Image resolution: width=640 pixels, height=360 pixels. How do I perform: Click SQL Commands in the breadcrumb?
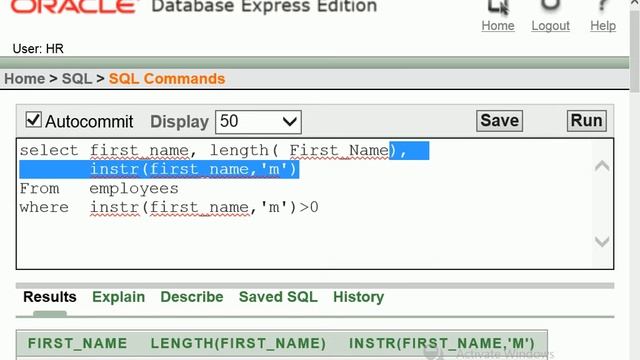pyautogui.click(x=167, y=79)
